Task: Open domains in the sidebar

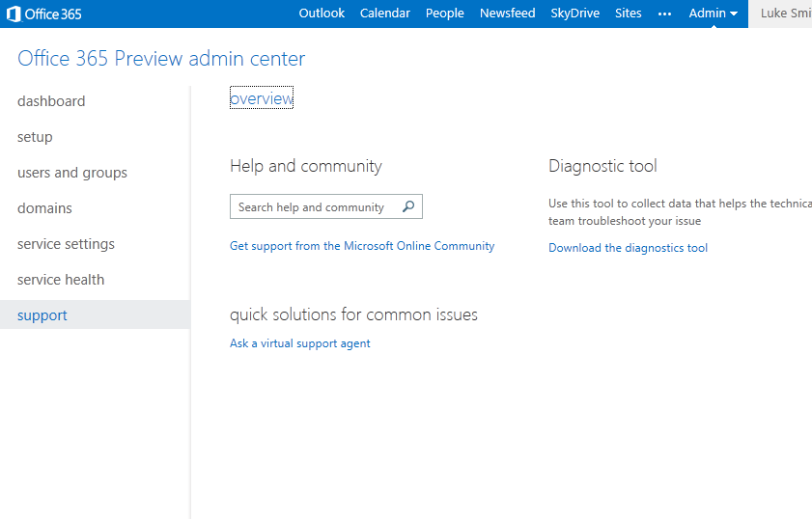Action: (44, 208)
